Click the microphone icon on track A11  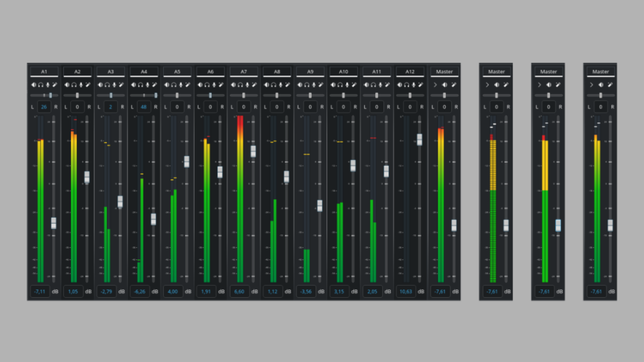pos(379,85)
